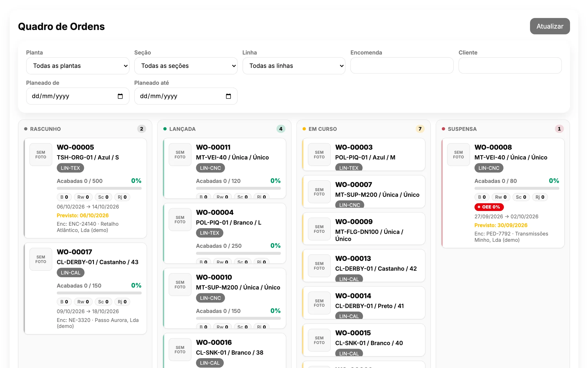Open work order WO-00005 title
Viewport: 588px width, 368px height.
tap(75, 147)
